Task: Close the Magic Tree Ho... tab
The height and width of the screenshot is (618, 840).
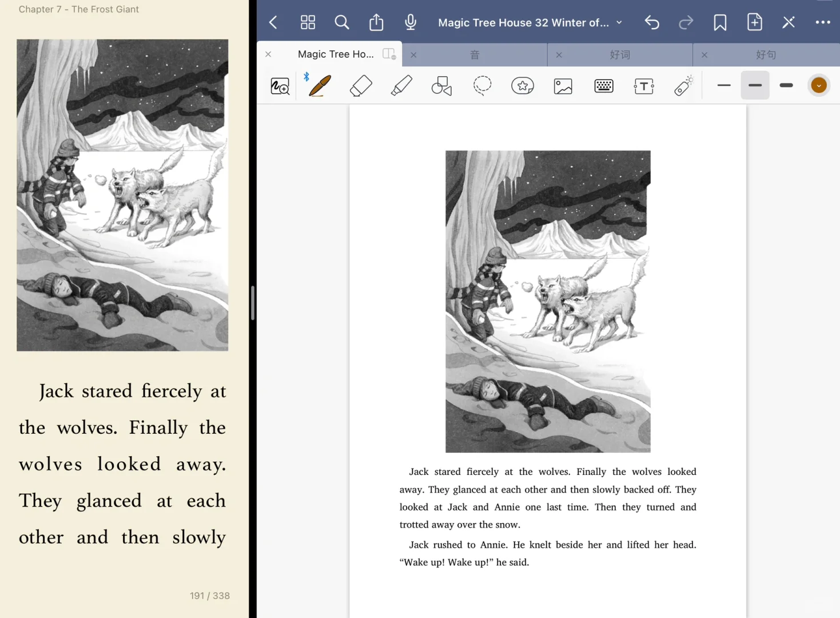Action: (x=268, y=54)
